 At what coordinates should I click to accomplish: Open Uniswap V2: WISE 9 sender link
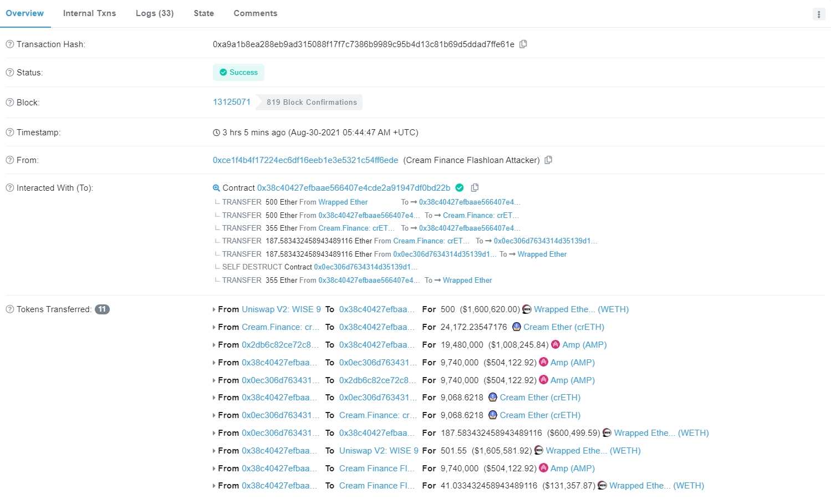[281, 309]
